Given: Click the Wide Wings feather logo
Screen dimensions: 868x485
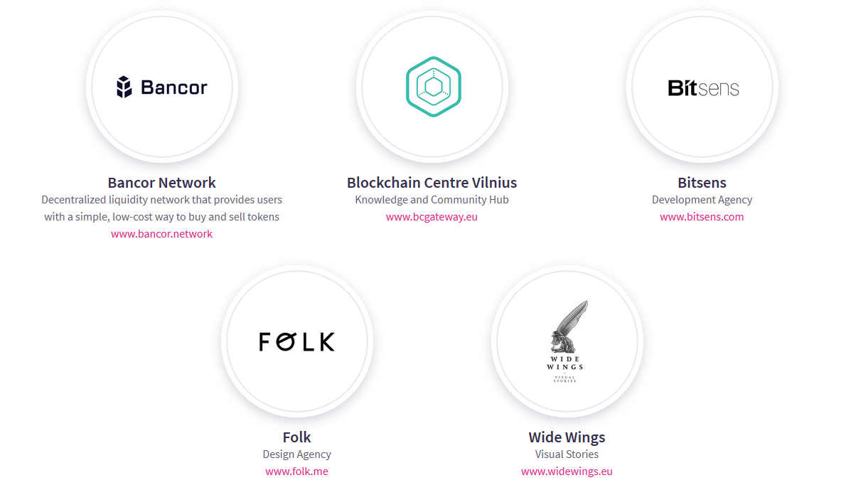Looking at the screenshot, I should [567, 341].
